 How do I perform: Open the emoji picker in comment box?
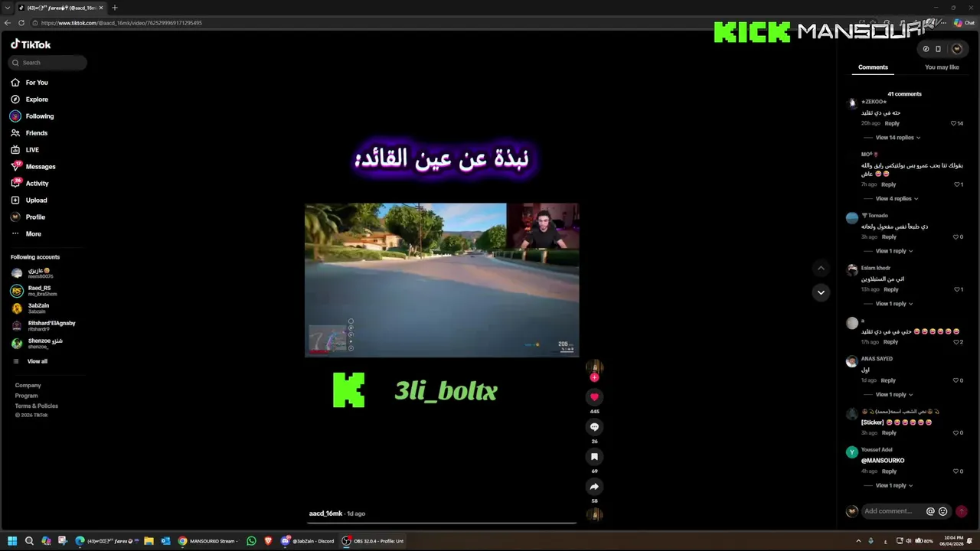(x=943, y=511)
